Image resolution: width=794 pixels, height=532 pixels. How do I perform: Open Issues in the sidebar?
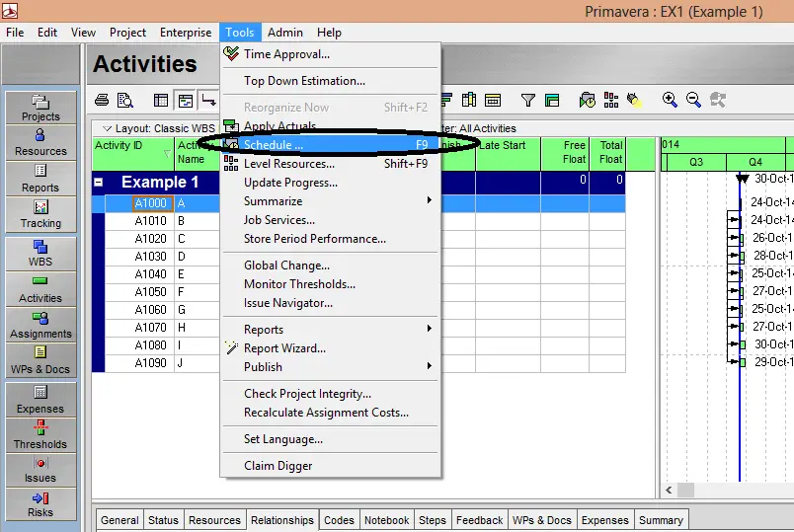40,470
